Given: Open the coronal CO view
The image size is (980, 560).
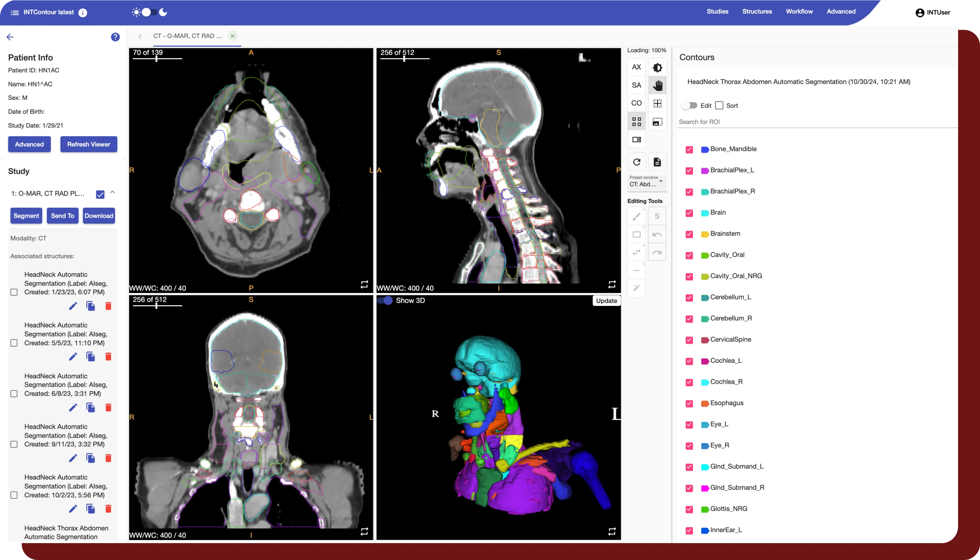Looking at the screenshot, I should click(636, 103).
